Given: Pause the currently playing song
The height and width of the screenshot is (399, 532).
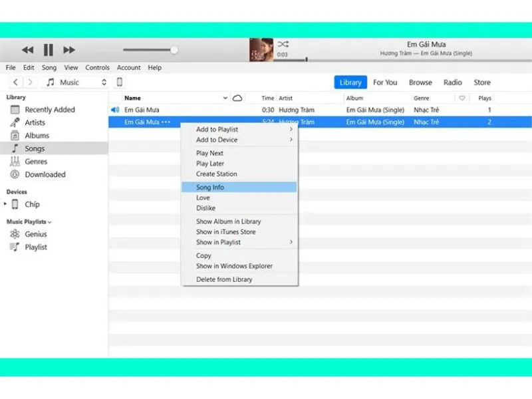Looking at the screenshot, I should click(x=49, y=51).
